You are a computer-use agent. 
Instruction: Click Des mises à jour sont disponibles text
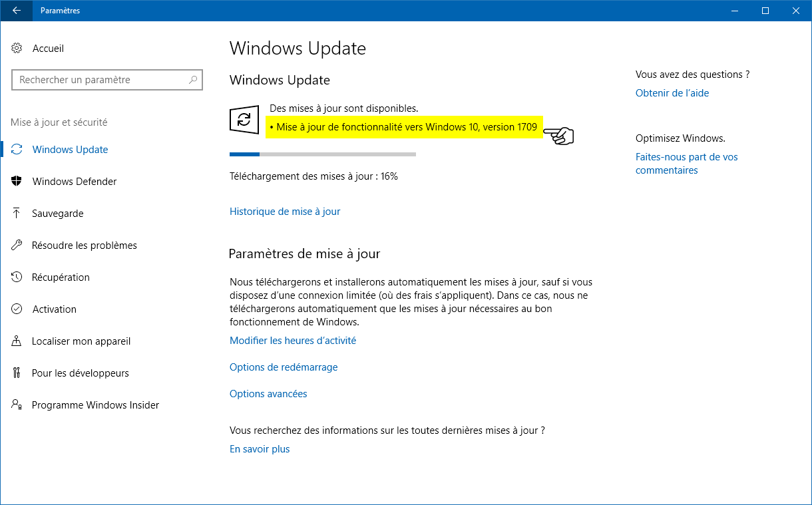pyautogui.click(x=344, y=108)
